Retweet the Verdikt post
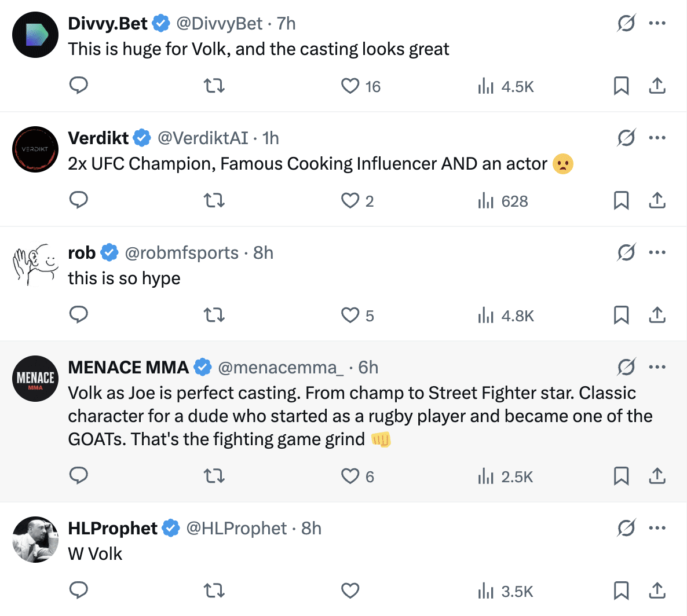This screenshot has height=616, width=687. coord(214,200)
